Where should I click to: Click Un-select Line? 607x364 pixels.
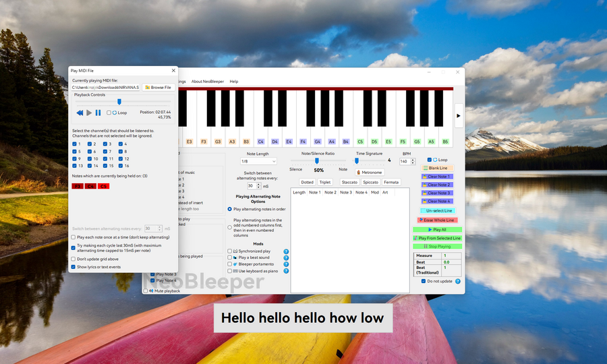tap(438, 211)
